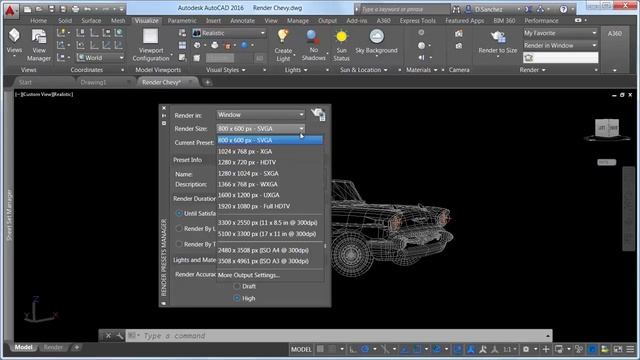
Task: Toggle the Sun Status icon
Action: tap(341, 37)
